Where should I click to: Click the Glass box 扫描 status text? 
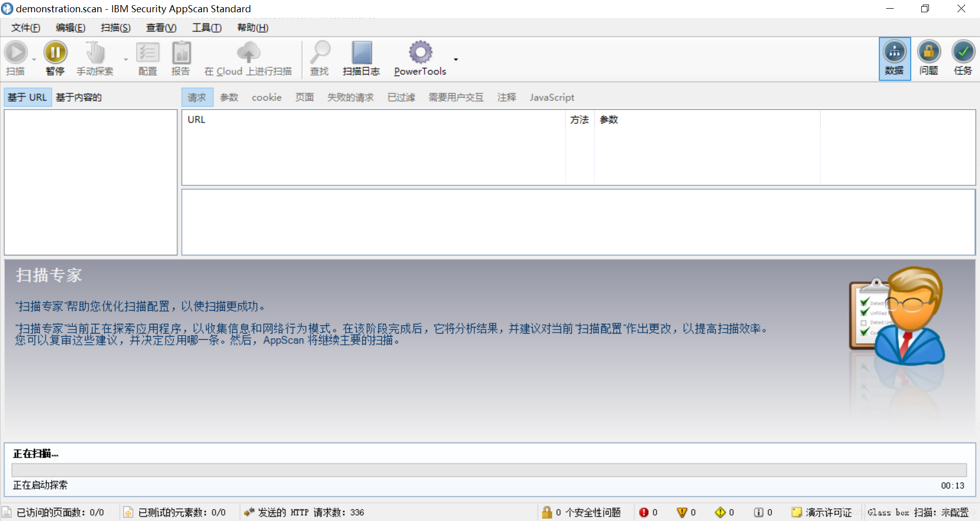coord(918,512)
